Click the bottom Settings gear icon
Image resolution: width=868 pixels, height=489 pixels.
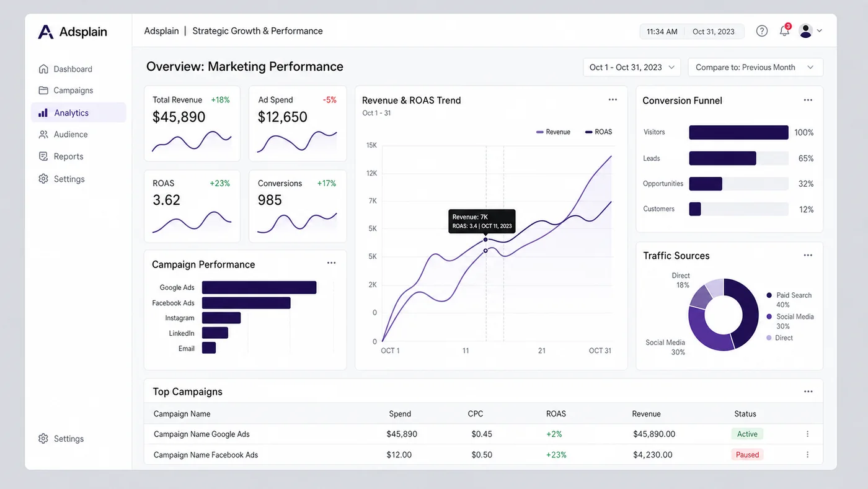[43, 439]
